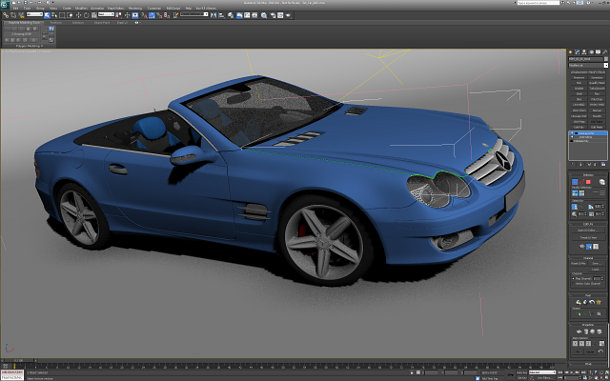Screen dimensions: 610x381
Task: Click the Pelt Map icon in Peel rollout
Action: (599, 302)
